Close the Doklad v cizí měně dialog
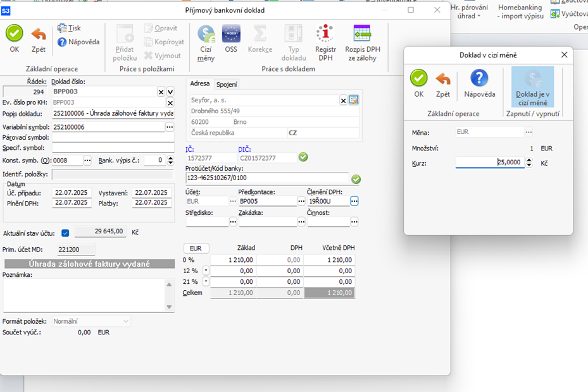 [x=564, y=55]
